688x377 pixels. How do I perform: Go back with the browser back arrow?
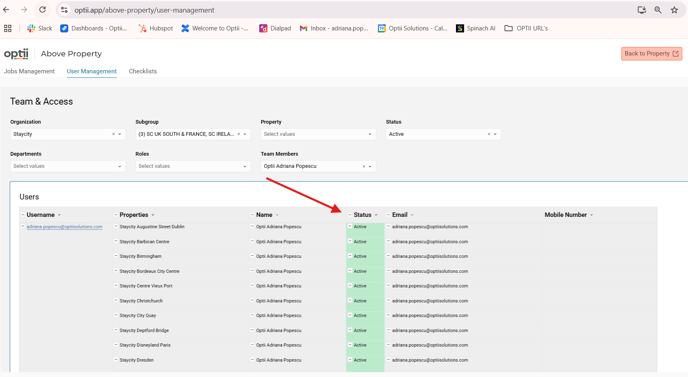6,10
